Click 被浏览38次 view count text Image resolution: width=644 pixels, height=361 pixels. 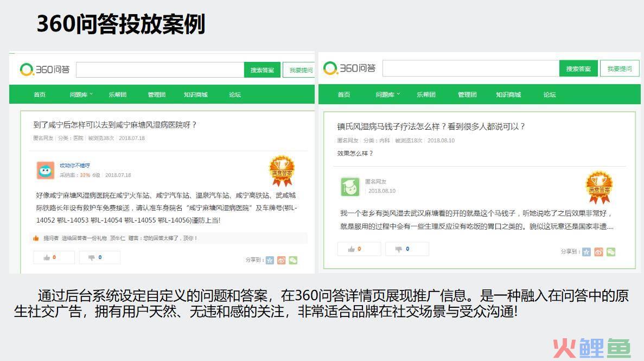[101, 138]
